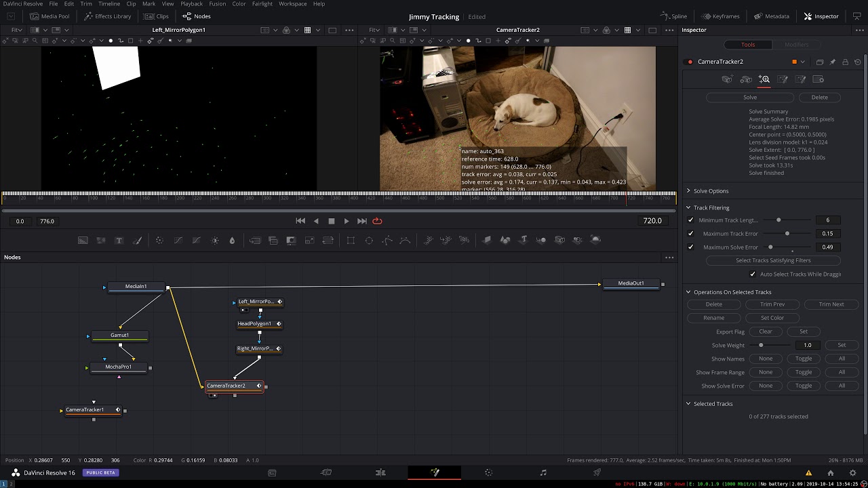Click the Rename button
The height and width of the screenshot is (488, 868).
tap(714, 318)
